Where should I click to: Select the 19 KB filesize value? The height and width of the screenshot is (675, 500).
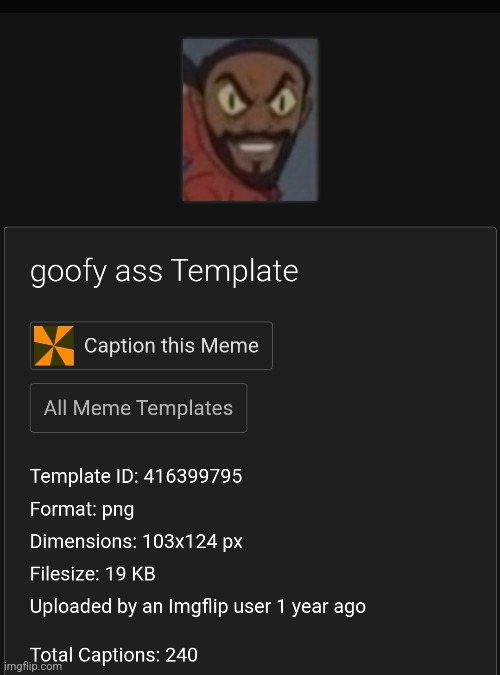click(x=130, y=574)
